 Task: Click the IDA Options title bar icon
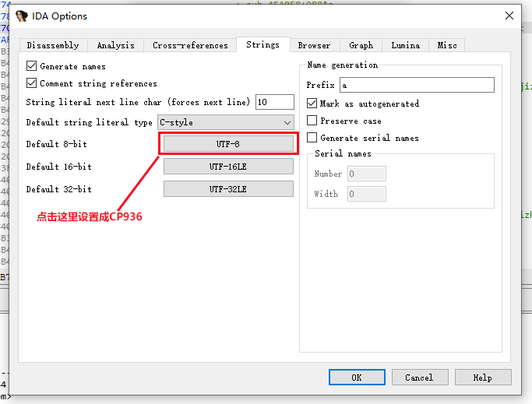click(22, 16)
